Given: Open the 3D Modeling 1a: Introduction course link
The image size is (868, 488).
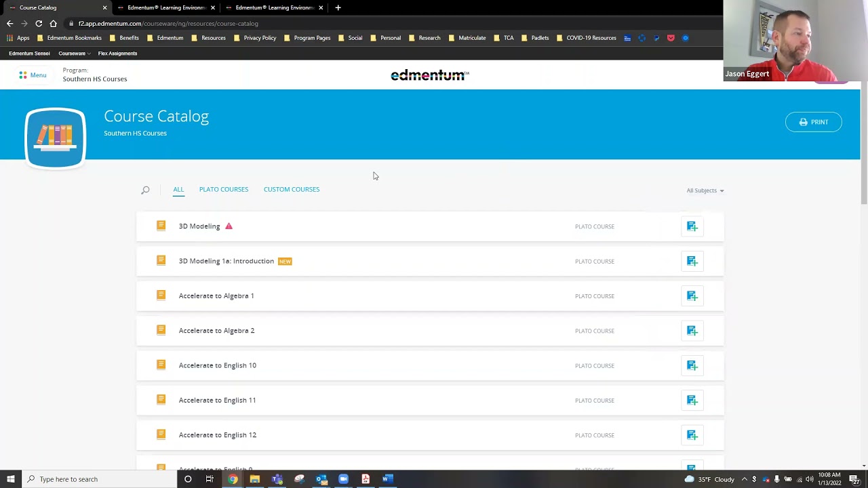Looking at the screenshot, I should (x=226, y=261).
